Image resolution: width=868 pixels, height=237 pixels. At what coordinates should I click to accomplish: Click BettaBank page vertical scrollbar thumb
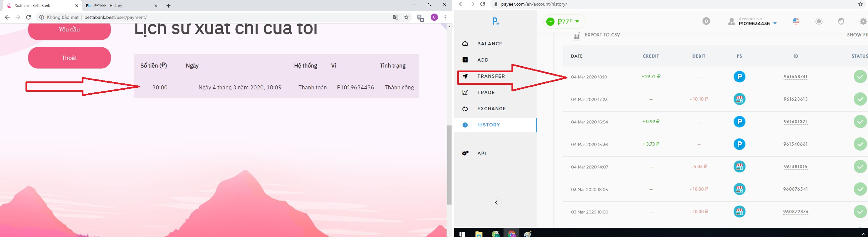point(449,165)
